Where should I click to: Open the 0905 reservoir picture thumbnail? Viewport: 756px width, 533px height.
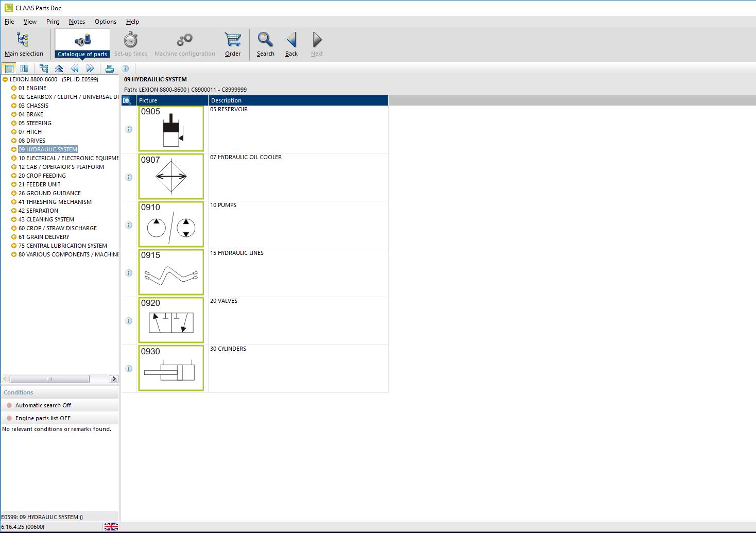point(171,129)
